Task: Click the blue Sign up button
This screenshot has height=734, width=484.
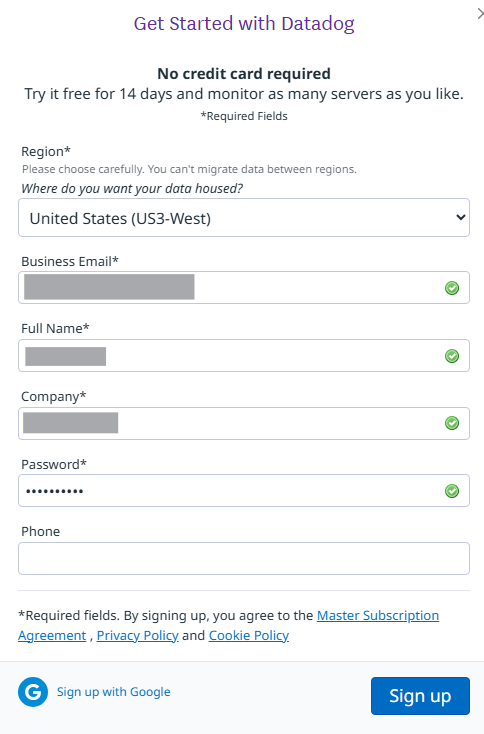Action: point(420,696)
